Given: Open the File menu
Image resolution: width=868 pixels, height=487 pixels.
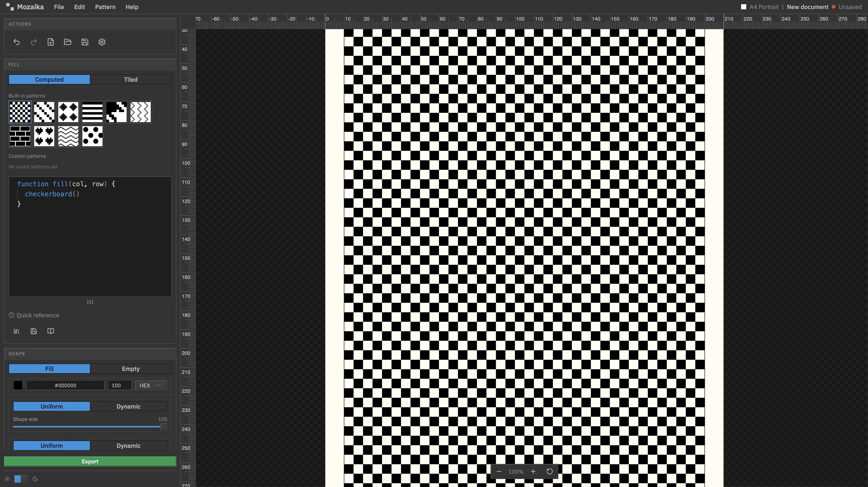Looking at the screenshot, I should point(59,7).
